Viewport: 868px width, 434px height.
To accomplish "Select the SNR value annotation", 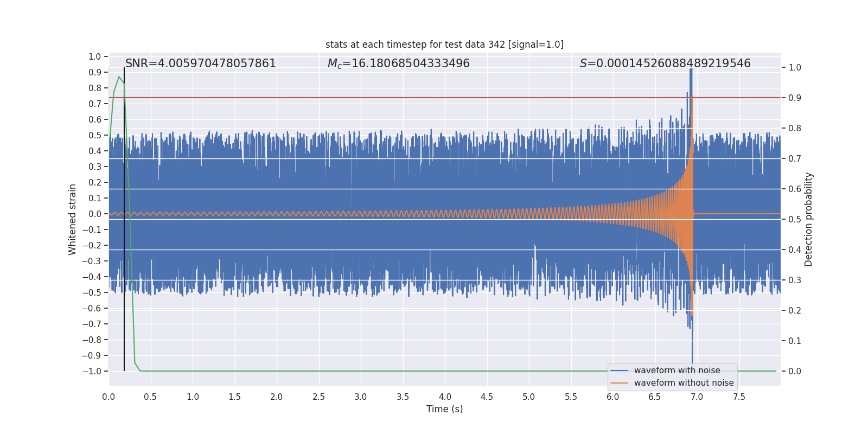I will point(201,63).
